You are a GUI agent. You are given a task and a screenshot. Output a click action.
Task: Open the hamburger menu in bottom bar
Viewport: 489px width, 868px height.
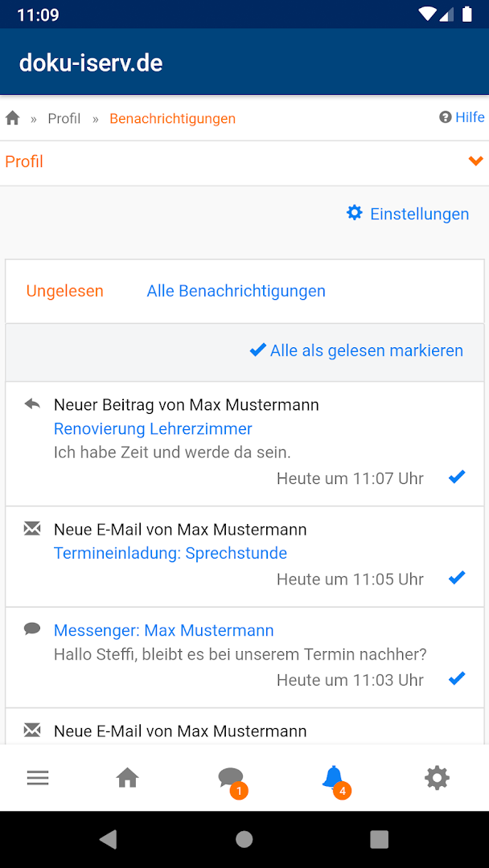pos(38,778)
